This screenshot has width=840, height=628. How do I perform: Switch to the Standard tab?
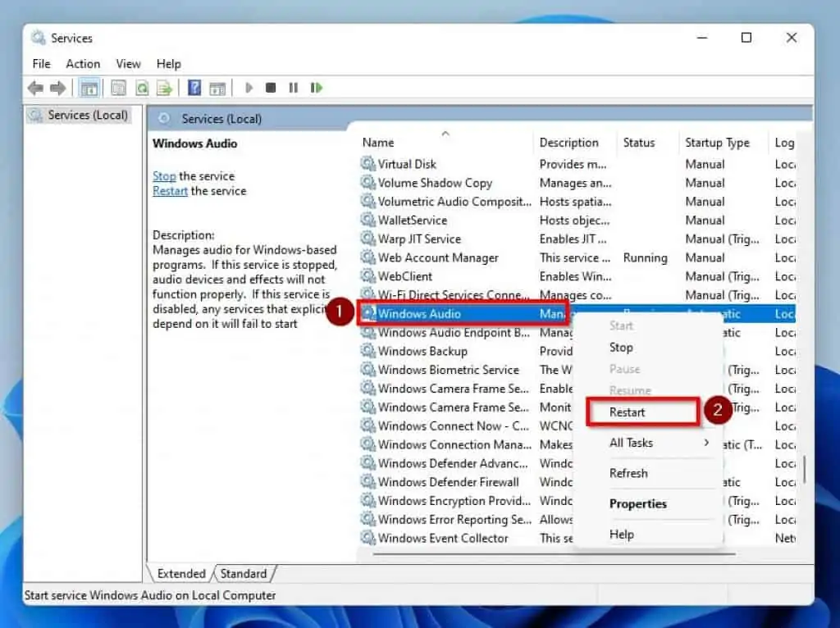click(244, 573)
